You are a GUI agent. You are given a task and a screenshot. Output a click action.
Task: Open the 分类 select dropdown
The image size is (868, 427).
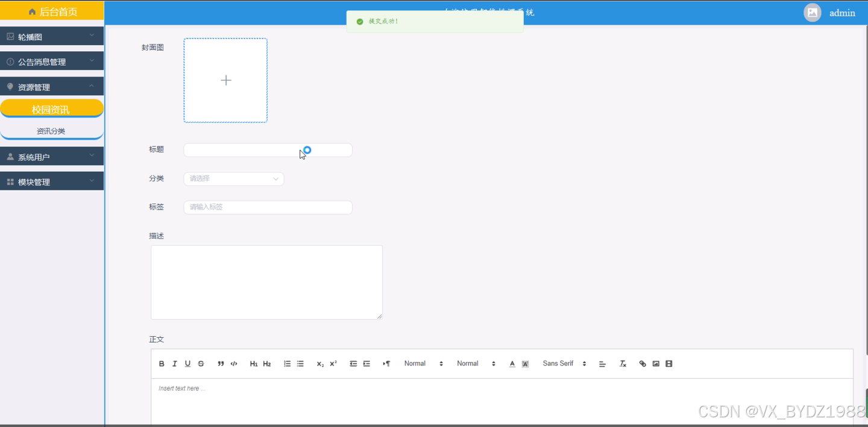pyautogui.click(x=234, y=179)
